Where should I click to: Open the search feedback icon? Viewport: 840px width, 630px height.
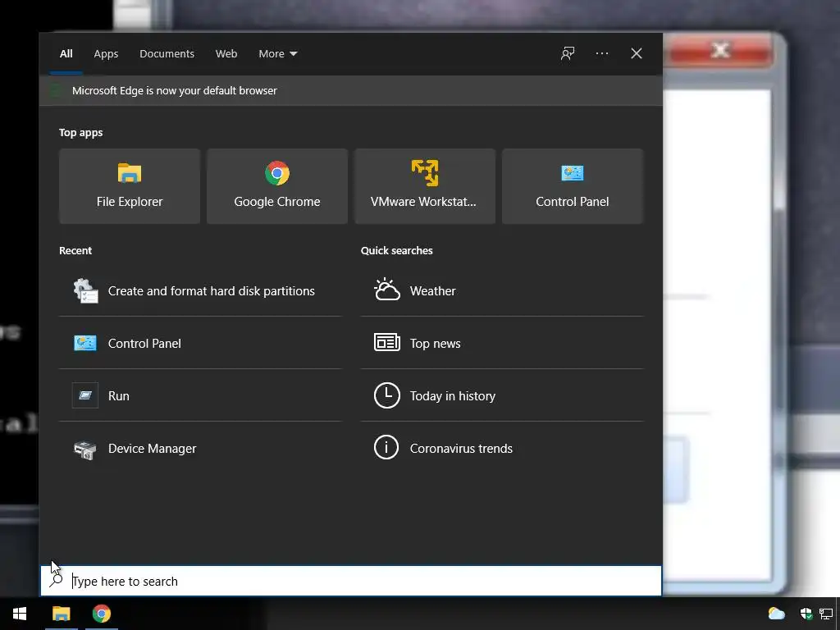pos(568,53)
